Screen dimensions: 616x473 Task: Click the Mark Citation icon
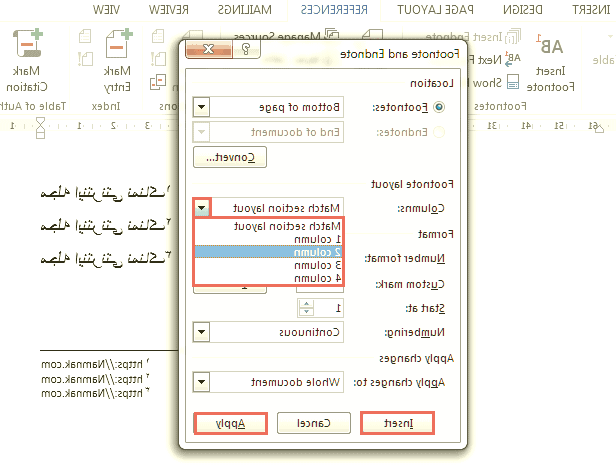[28, 43]
